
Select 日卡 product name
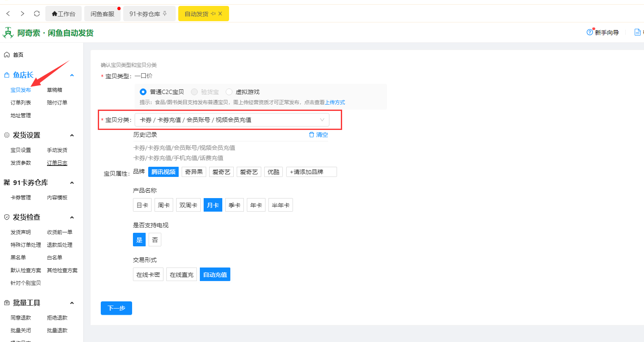[x=142, y=205]
